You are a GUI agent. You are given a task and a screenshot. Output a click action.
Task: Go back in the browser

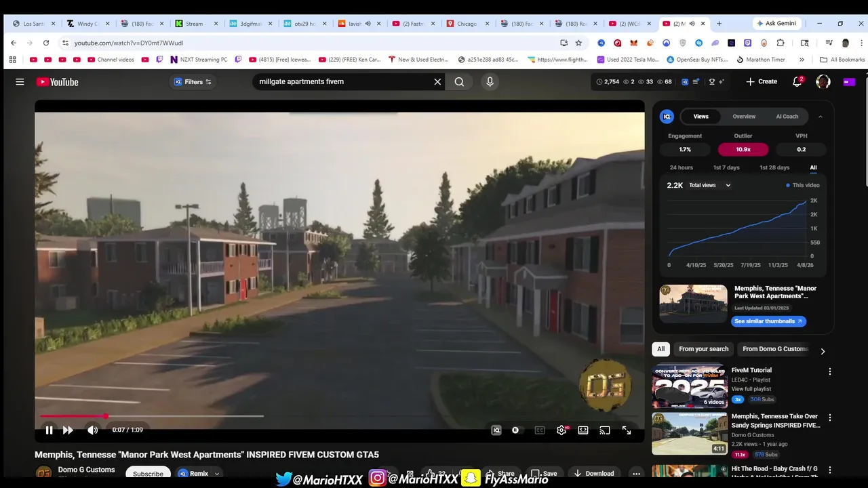tap(14, 43)
